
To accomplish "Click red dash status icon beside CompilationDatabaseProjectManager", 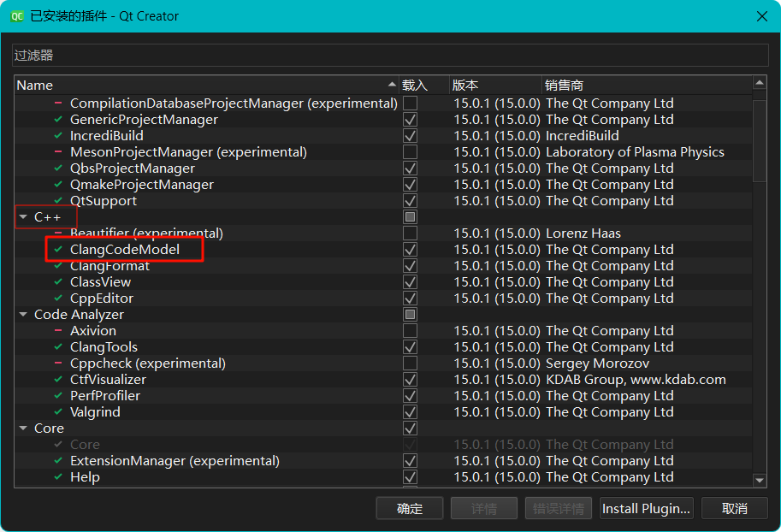I will coord(58,103).
